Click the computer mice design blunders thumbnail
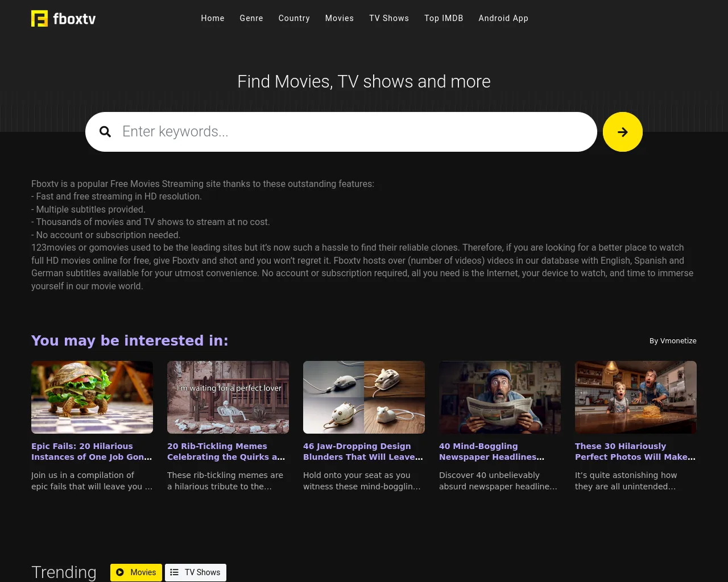The height and width of the screenshot is (582, 728). (x=364, y=397)
